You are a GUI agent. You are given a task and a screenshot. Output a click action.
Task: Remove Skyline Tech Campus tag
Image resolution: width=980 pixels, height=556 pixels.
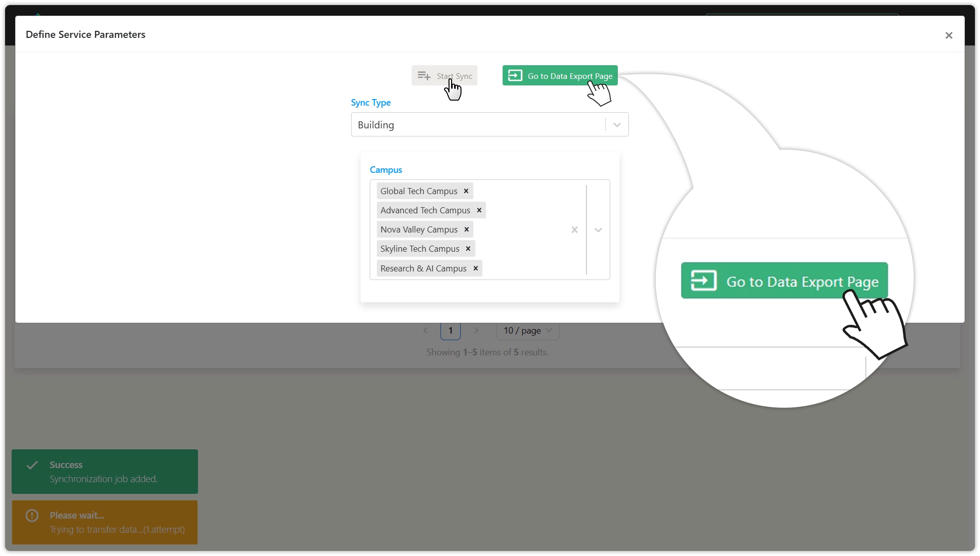tap(468, 249)
